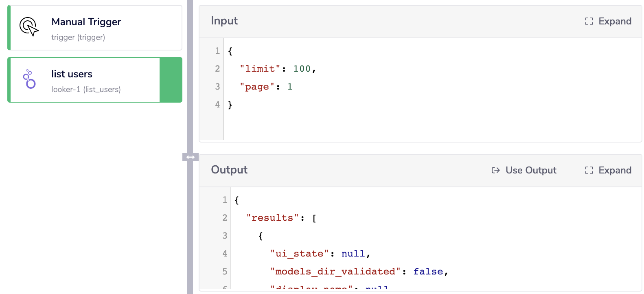
Task: Expand the Input panel via Expand text
Action: pos(615,21)
